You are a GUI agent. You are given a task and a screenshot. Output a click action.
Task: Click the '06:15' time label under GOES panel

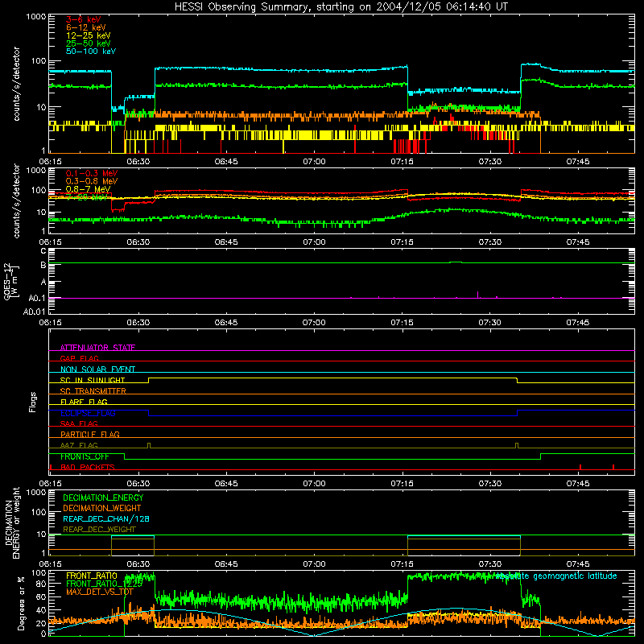[51, 323]
